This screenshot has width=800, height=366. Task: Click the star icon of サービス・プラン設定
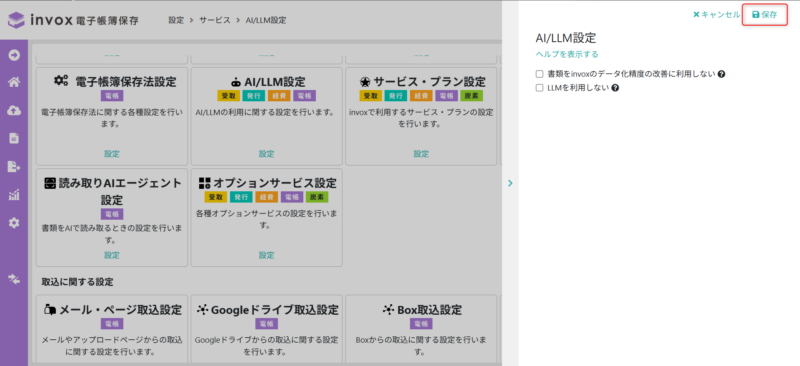(x=365, y=82)
